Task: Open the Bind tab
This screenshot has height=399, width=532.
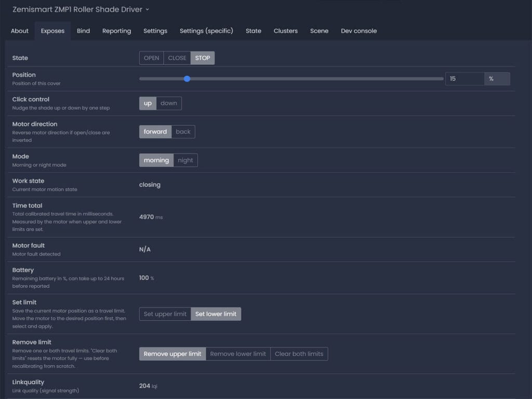Action: pyautogui.click(x=83, y=31)
